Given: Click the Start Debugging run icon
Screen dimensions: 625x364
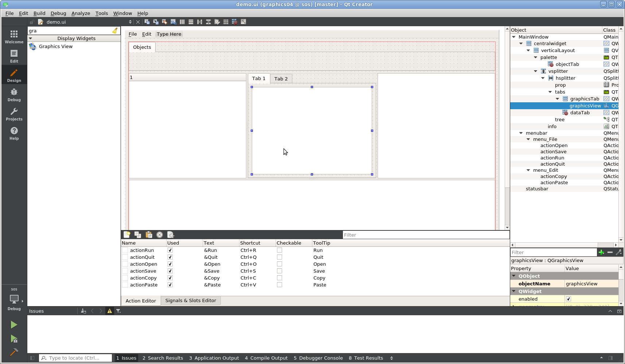Looking at the screenshot, I should (14, 339).
